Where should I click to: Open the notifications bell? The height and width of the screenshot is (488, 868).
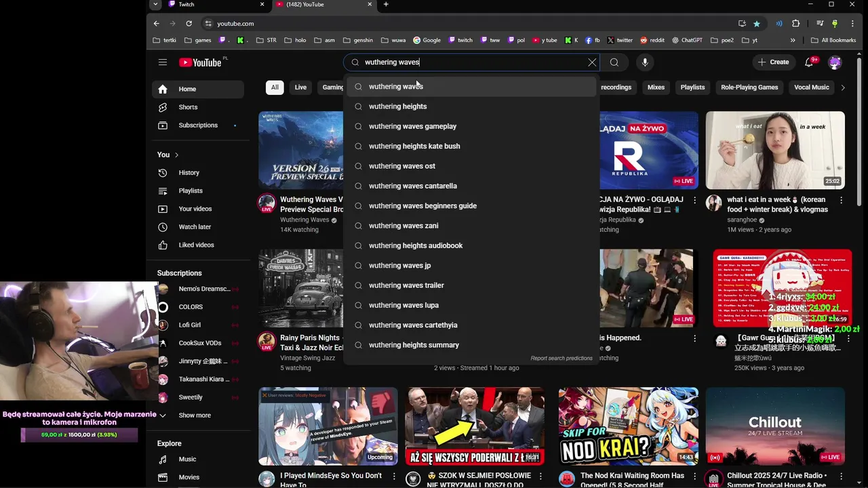coord(809,62)
